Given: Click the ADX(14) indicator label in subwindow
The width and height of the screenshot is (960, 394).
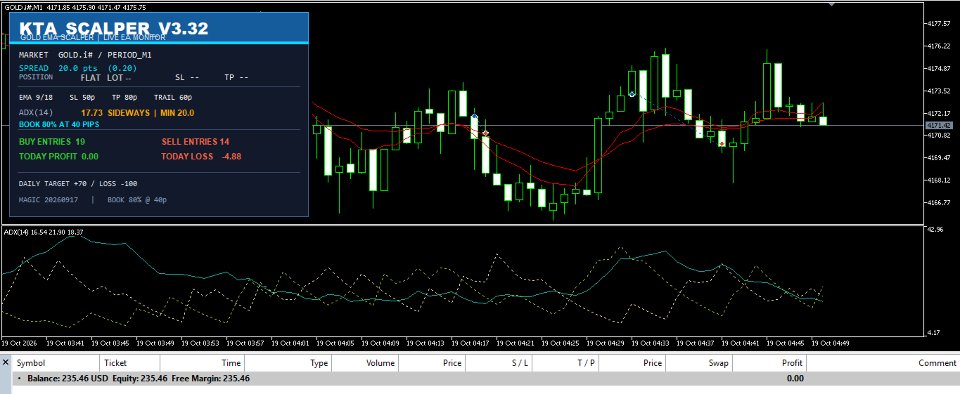Looking at the screenshot, I should [x=43, y=232].
